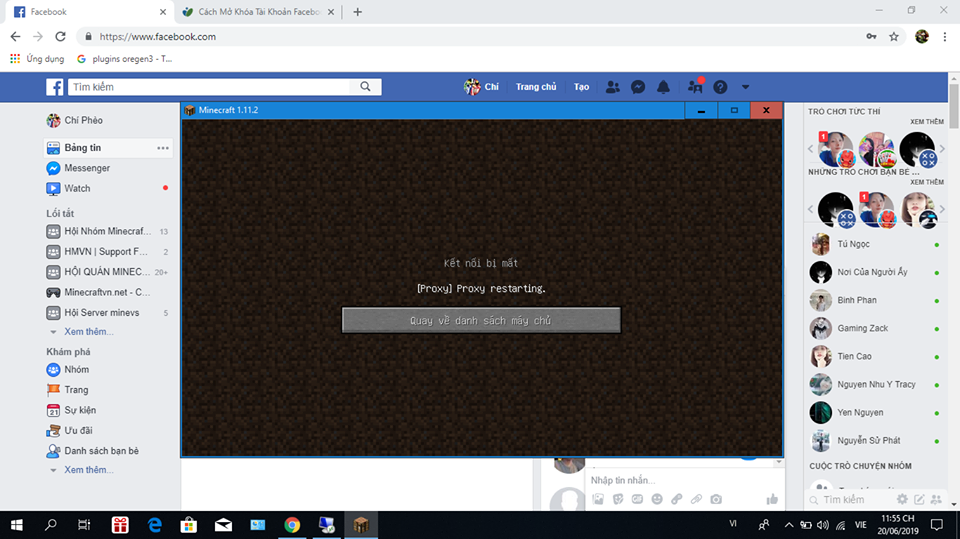Open the Messenger icon in top bar

coord(638,87)
